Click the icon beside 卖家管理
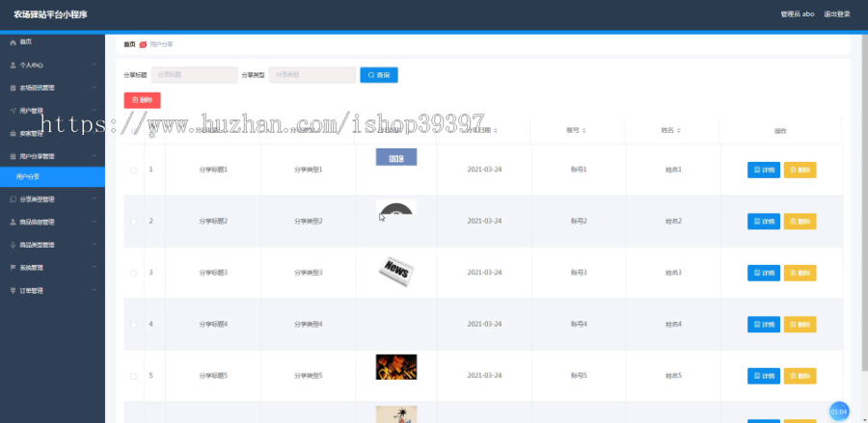 [13, 133]
